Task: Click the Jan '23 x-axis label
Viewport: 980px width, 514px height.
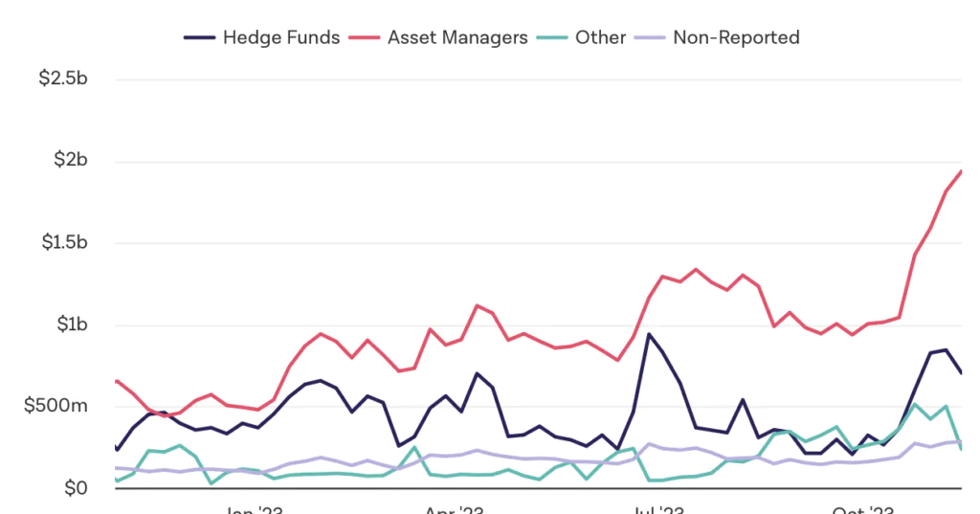Action: pos(252,508)
